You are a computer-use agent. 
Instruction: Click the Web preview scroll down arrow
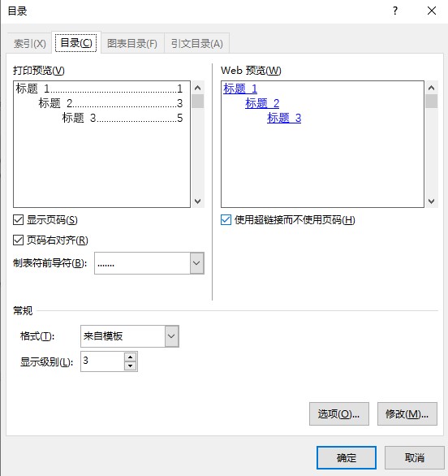coord(431,201)
